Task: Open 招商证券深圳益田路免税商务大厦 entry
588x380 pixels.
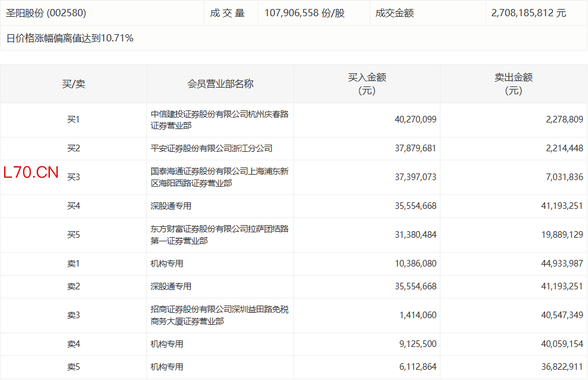Action: (x=219, y=315)
